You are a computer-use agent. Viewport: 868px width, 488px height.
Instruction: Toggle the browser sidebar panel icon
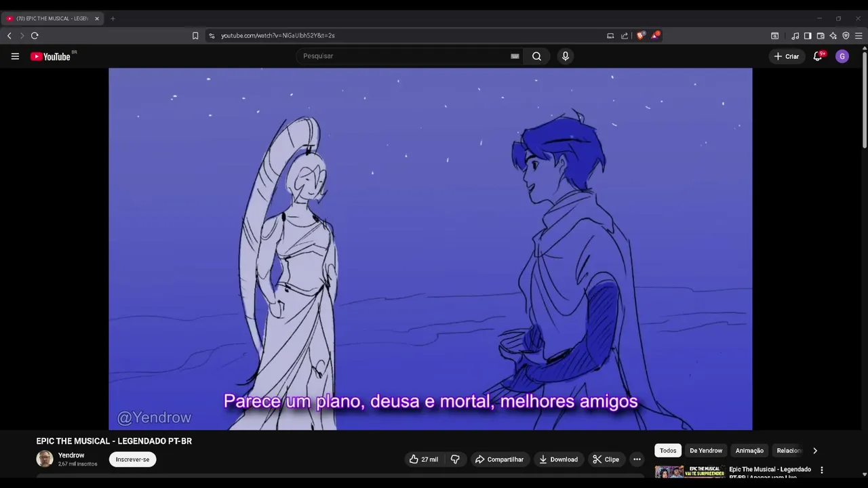[808, 36]
